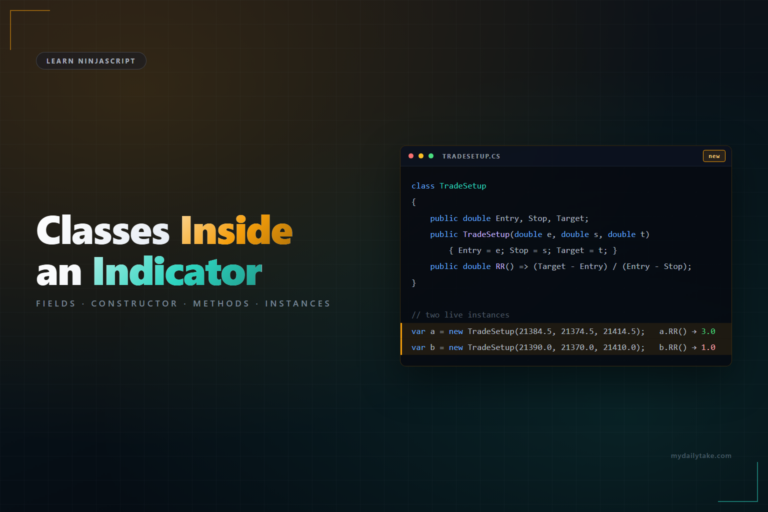The width and height of the screenshot is (768, 512).
Task: Click the TradeSetup constructor signature line
Action: coord(540,234)
